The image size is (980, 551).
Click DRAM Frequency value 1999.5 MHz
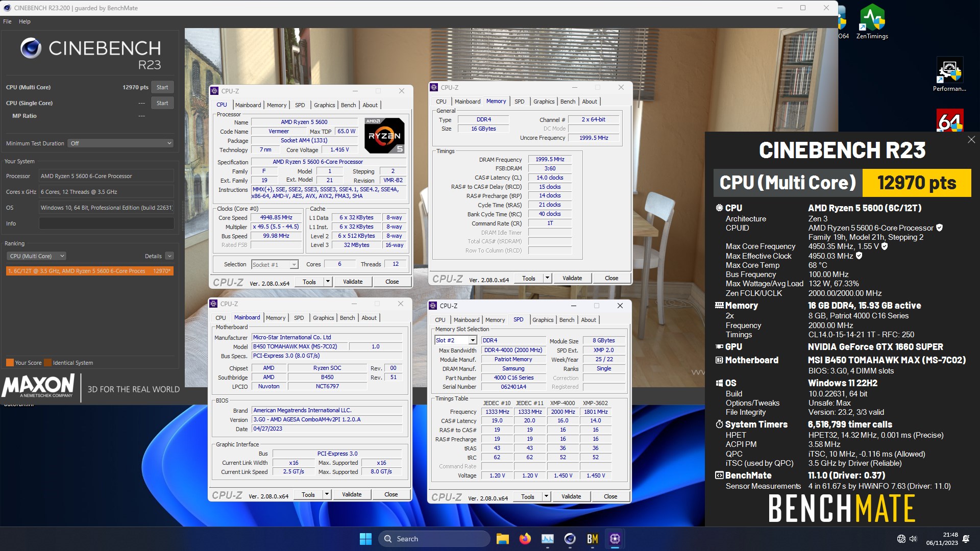point(550,159)
